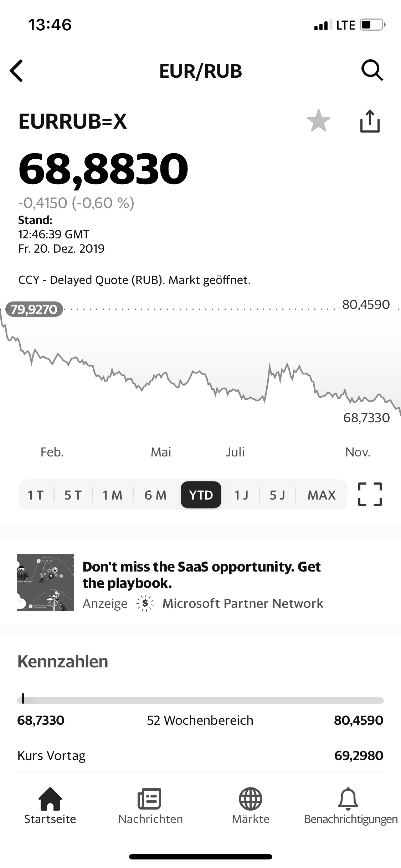
Task: Open the Nachrichten news tab
Action: pyautogui.click(x=150, y=806)
